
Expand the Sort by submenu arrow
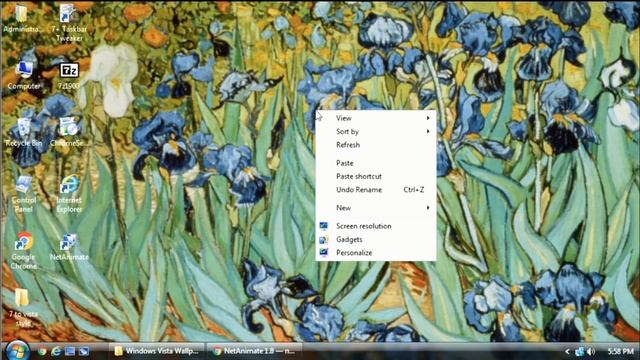[x=428, y=131]
